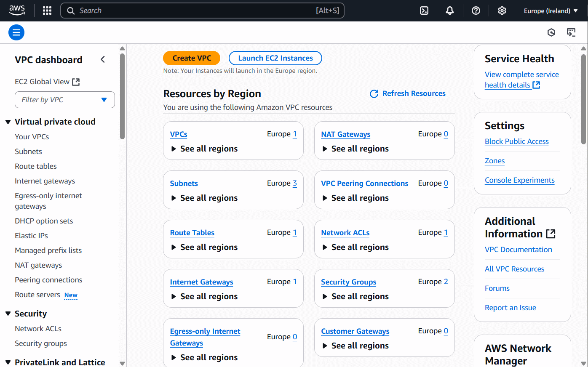Open Route servers in sidebar

point(37,295)
